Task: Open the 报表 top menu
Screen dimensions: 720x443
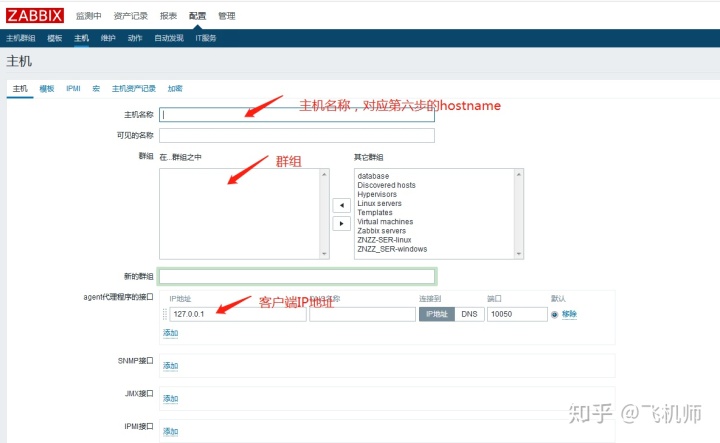Action: click(x=168, y=16)
